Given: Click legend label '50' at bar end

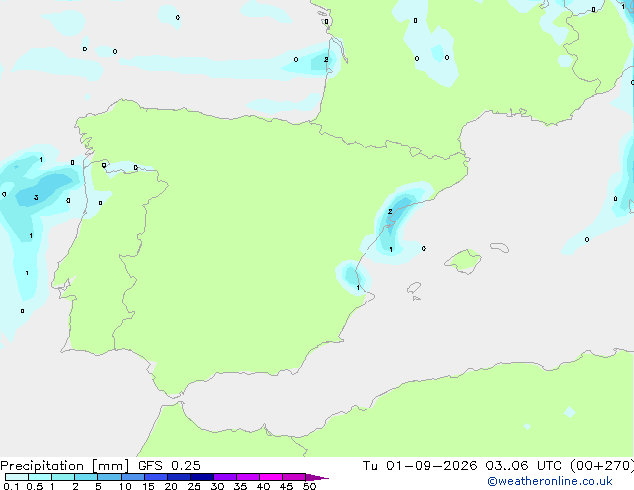Looking at the screenshot, I should (x=309, y=486).
